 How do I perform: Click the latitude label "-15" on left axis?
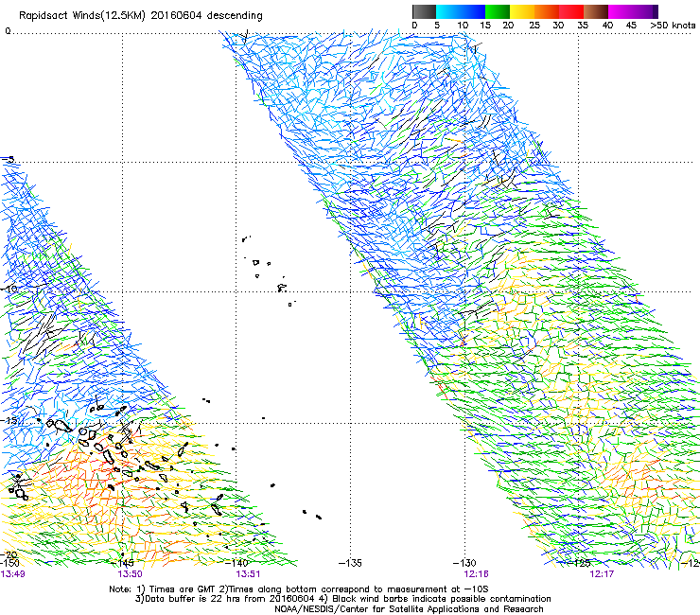9,420
